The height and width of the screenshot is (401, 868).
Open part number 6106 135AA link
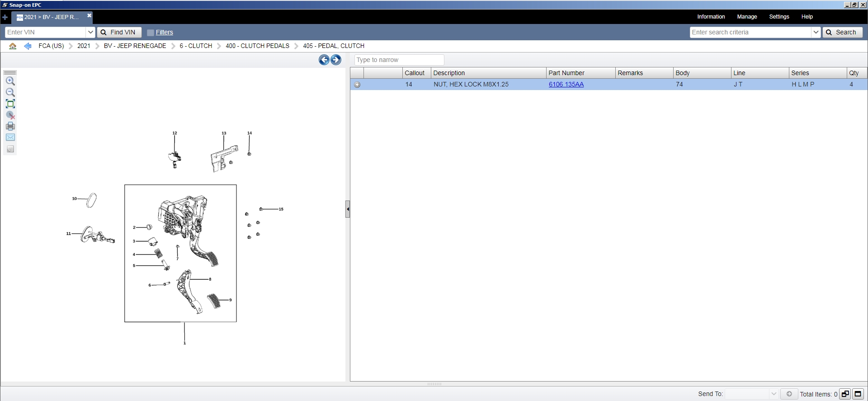point(566,85)
